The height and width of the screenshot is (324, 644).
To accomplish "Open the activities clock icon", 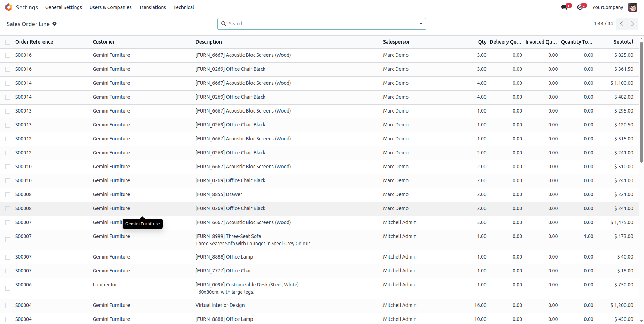I will [x=580, y=7].
